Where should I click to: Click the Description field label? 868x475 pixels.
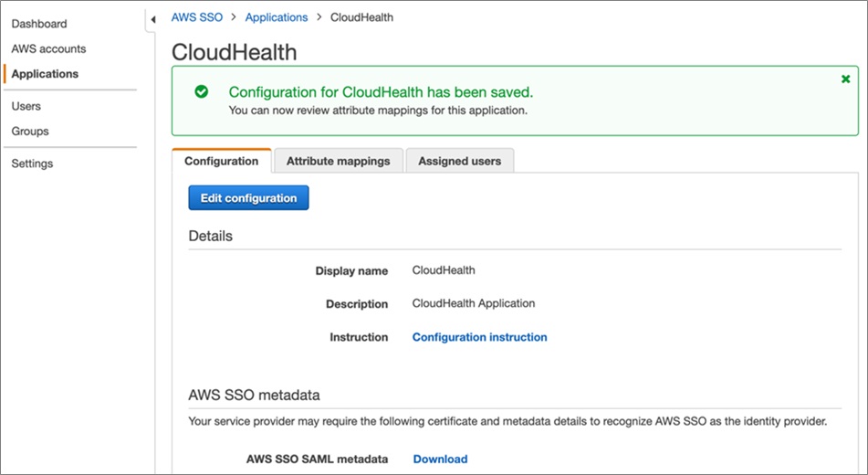click(x=357, y=304)
